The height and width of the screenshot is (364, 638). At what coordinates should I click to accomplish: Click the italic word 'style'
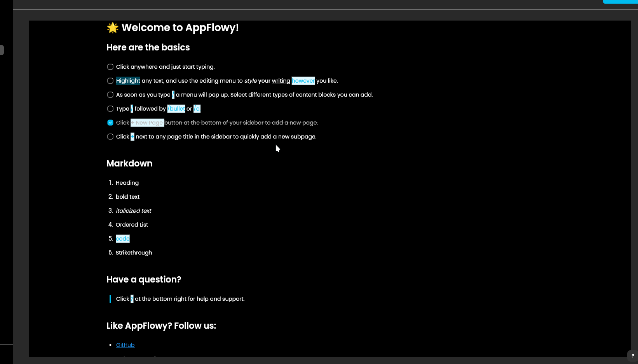pos(251,81)
